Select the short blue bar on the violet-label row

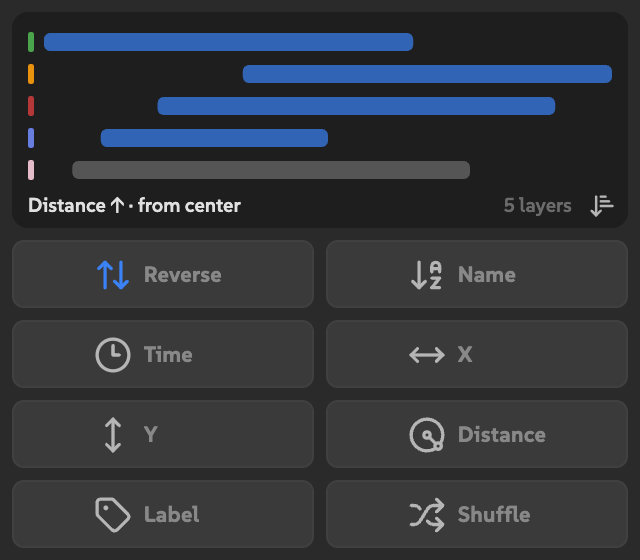coord(214,138)
